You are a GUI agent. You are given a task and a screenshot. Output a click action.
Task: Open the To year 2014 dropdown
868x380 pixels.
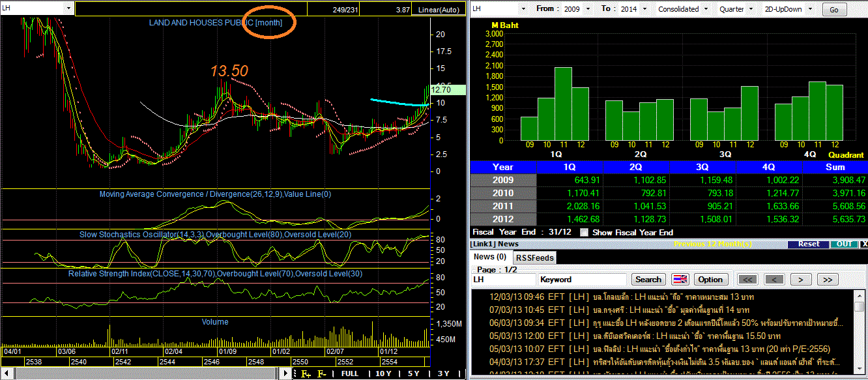[644, 9]
